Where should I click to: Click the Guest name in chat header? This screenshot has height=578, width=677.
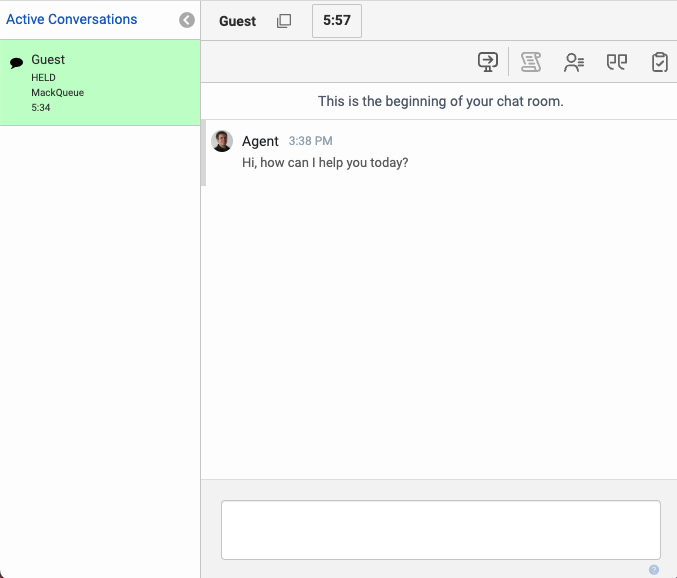pos(237,21)
